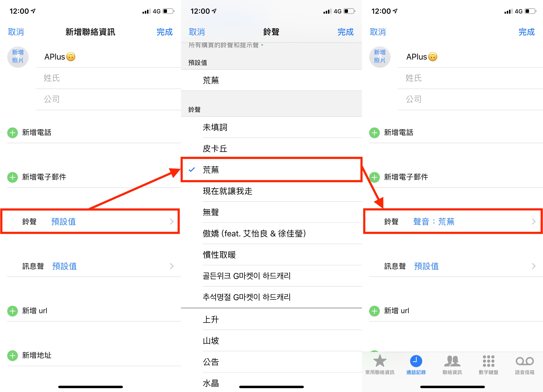Tap battery icon in left screen status bar
This screenshot has height=392, width=543.
[169, 11]
